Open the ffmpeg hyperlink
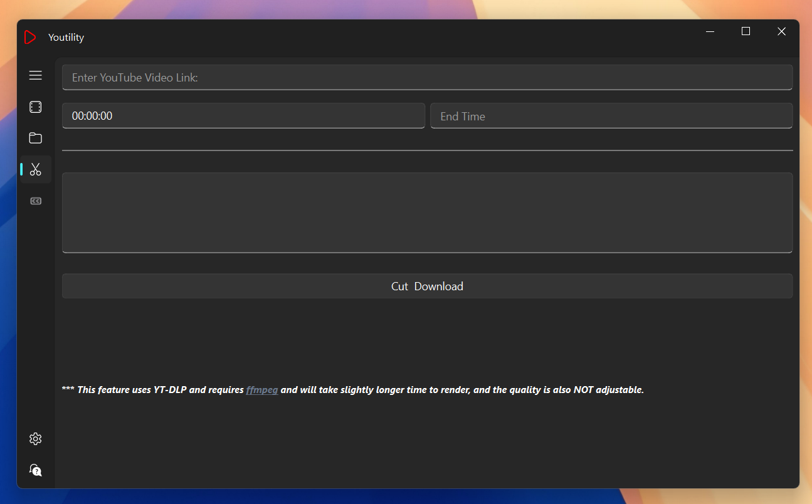Screen dimensions: 812x504 coord(262,390)
